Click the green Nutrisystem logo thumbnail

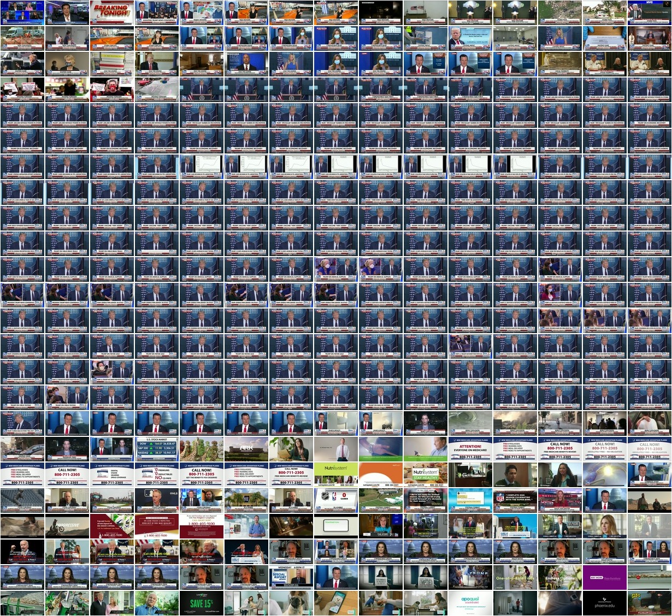click(x=335, y=474)
